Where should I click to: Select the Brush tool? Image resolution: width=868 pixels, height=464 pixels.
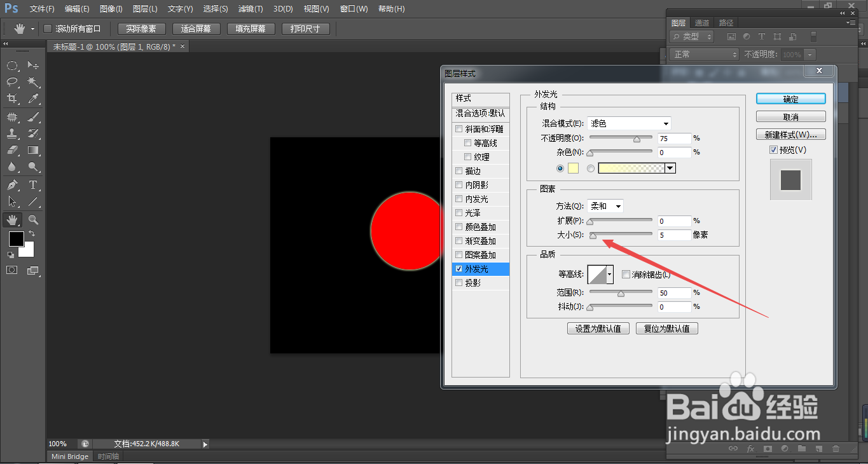(33, 117)
